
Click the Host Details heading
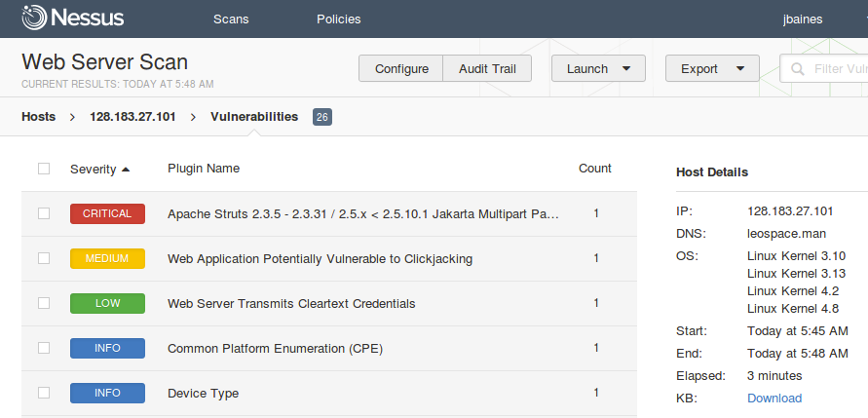click(x=712, y=172)
